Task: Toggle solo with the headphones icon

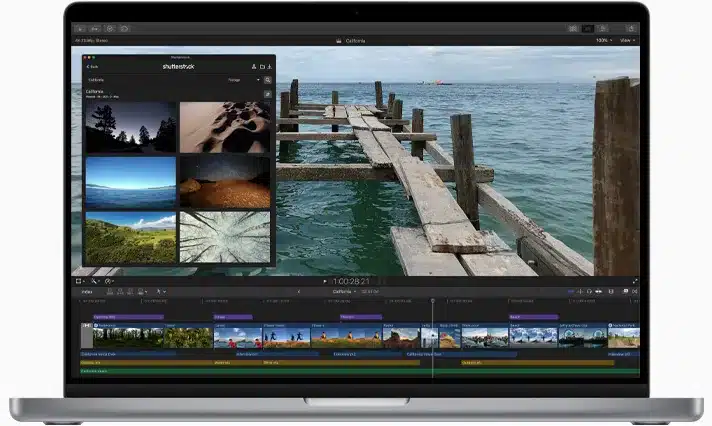Action: (x=589, y=292)
